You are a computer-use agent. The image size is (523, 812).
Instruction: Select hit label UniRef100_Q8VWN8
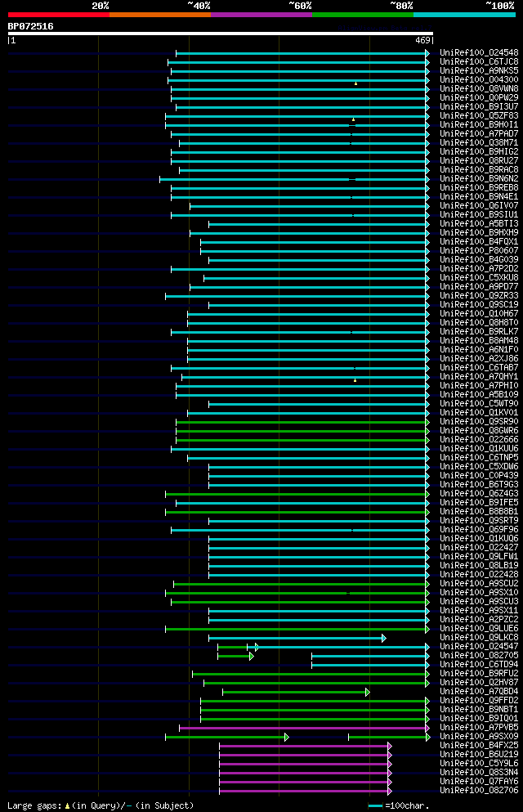point(479,88)
